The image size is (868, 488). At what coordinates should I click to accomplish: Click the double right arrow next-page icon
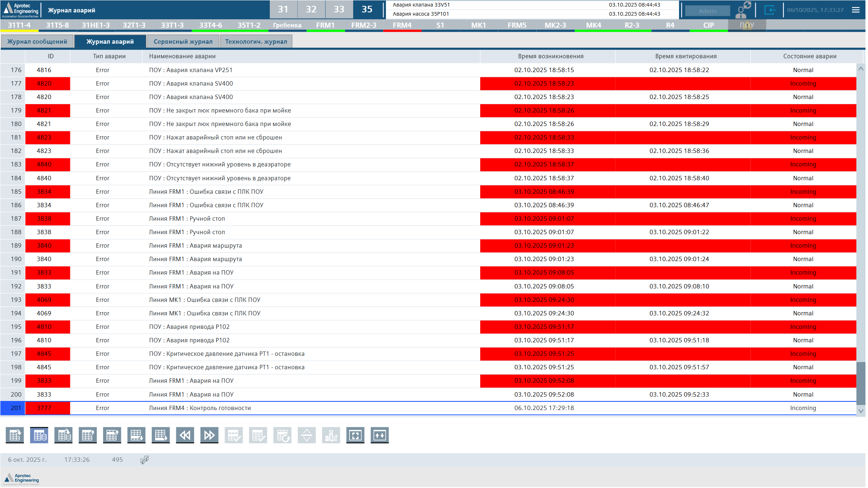point(209,435)
